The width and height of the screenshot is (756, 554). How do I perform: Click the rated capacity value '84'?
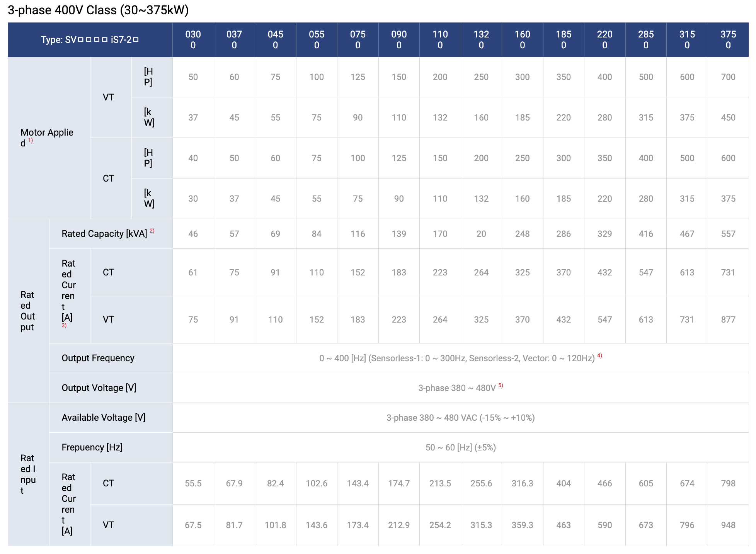point(317,234)
